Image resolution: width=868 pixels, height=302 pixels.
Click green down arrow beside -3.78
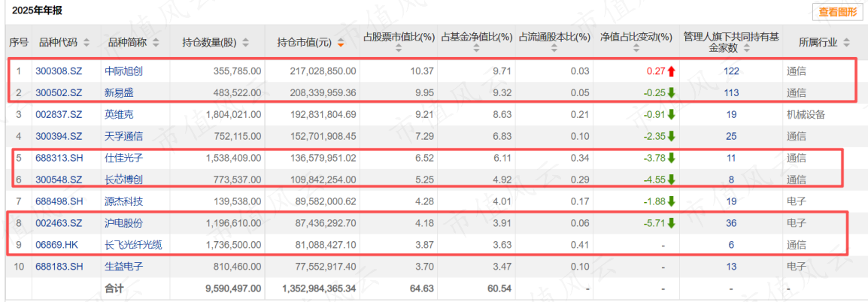point(672,159)
